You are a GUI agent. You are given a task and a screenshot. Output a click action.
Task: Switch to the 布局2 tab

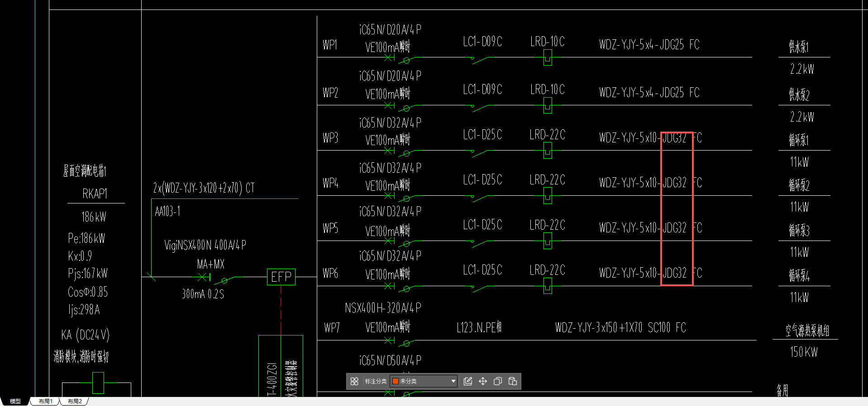click(x=75, y=401)
